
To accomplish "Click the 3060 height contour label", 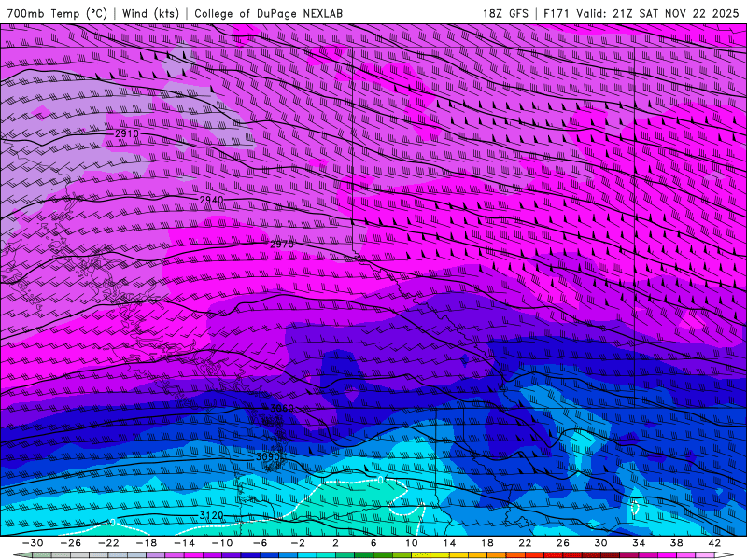I will (282, 409).
